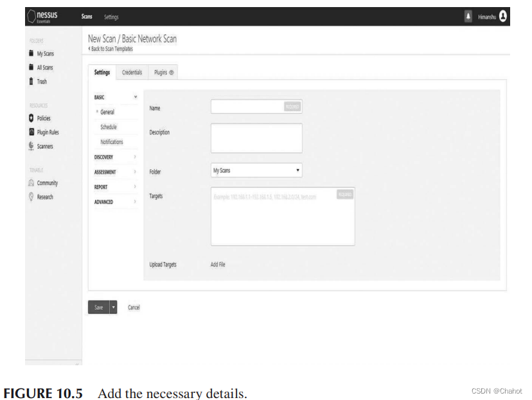The image size is (532, 400).
Task: Click the My Scans folder icon
Action: tap(31, 53)
